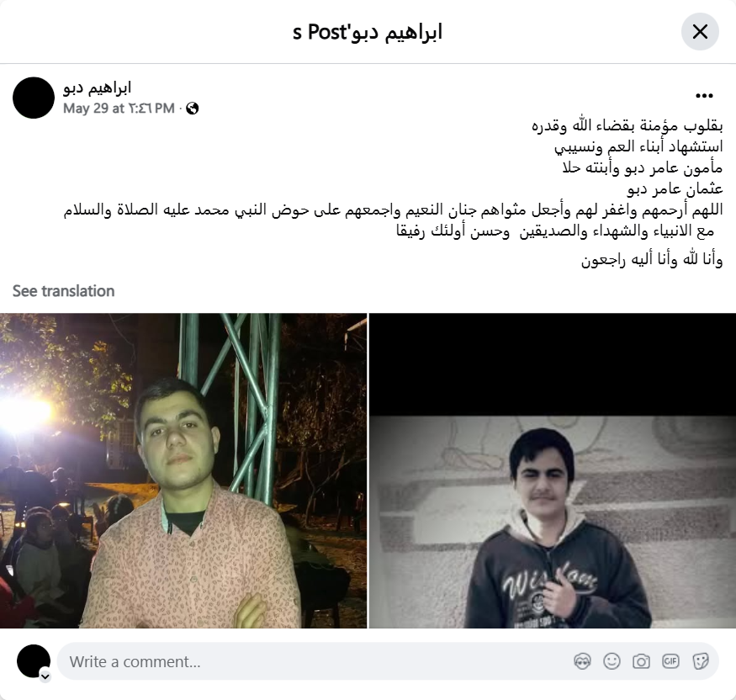Open the May 29 post timestamp
Screen dimensions: 736x700
click(119, 109)
